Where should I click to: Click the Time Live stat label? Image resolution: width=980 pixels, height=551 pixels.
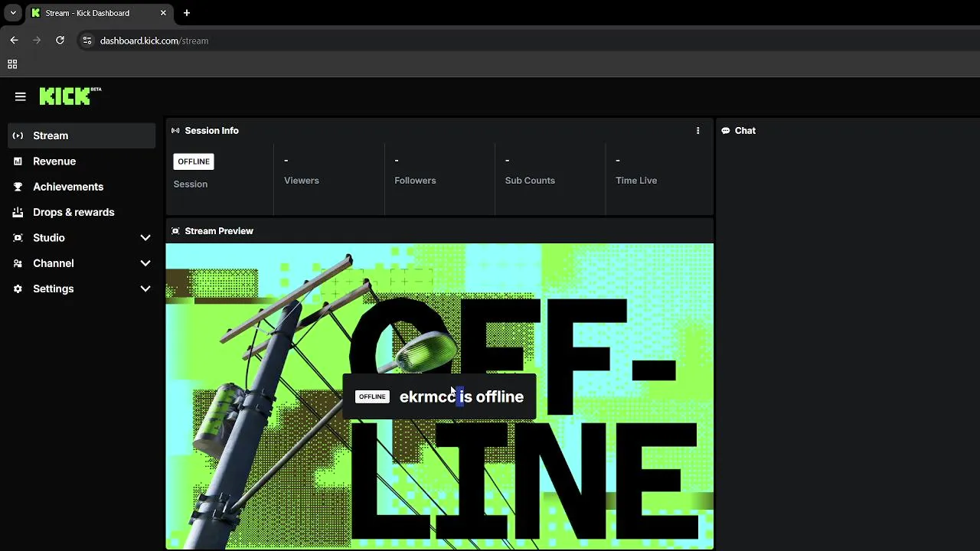pos(636,181)
